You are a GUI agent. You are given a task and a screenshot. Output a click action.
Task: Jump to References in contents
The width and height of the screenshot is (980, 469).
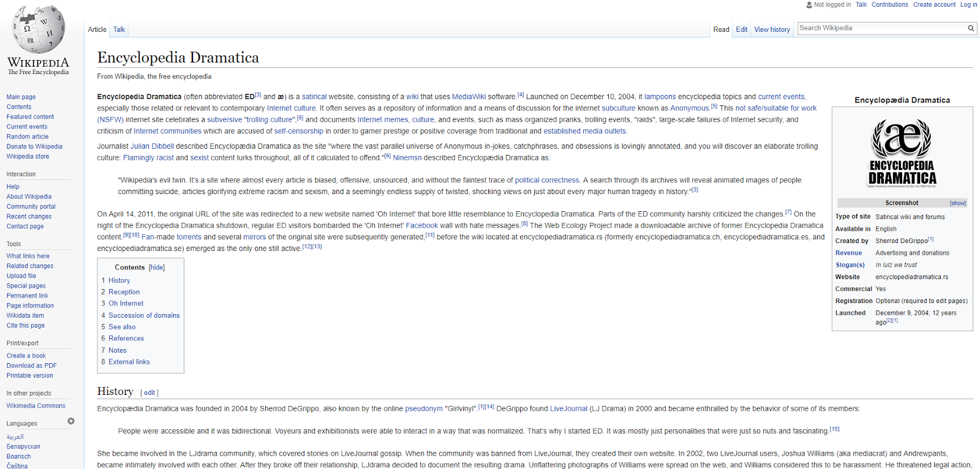coord(126,339)
